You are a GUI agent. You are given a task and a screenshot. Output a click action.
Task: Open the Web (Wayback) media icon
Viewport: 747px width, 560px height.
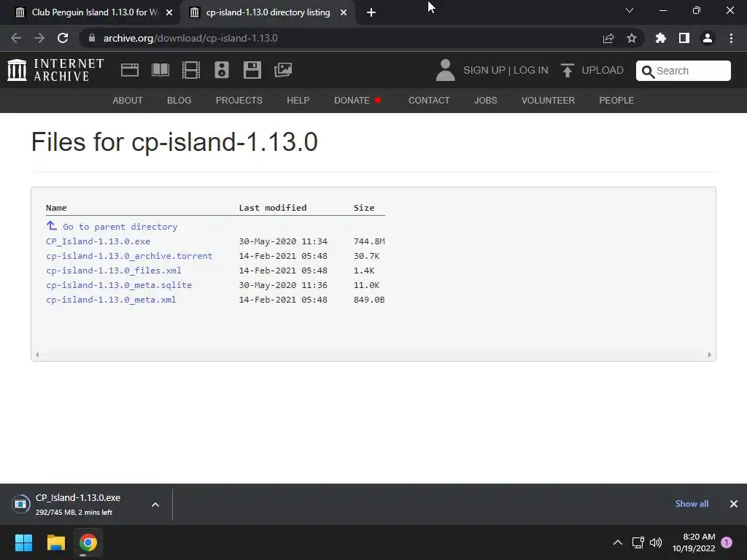(130, 70)
